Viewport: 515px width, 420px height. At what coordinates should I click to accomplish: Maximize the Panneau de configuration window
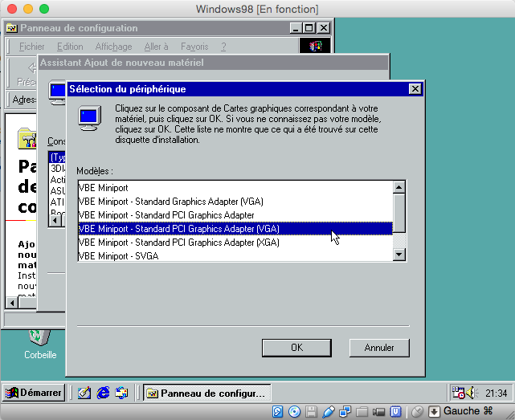(x=309, y=28)
